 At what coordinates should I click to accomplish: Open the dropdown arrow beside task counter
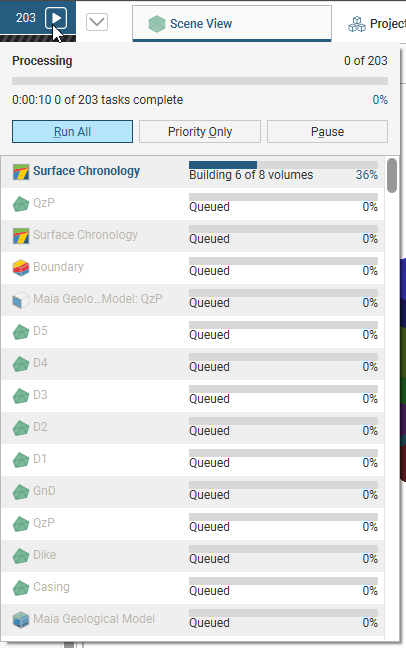[x=97, y=22]
